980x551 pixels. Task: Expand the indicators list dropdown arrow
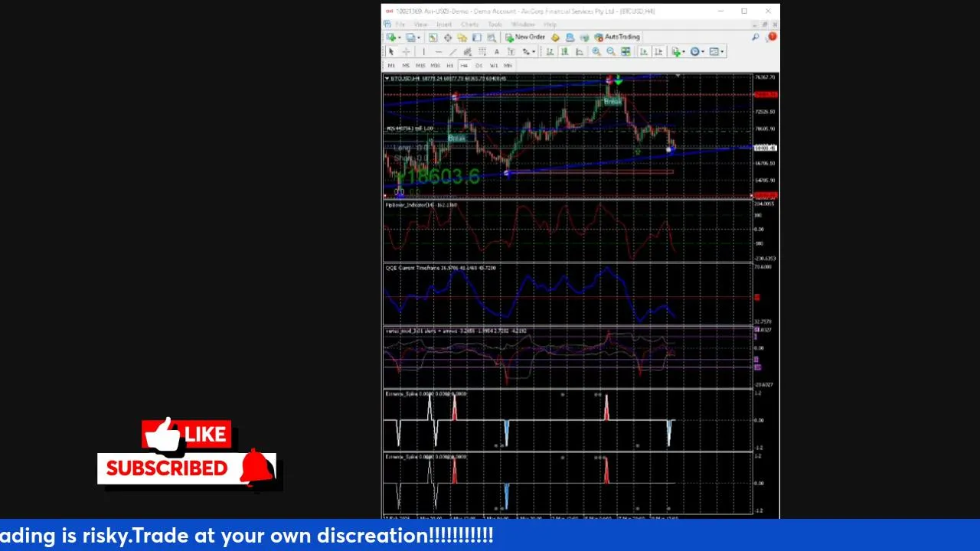point(684,51)
